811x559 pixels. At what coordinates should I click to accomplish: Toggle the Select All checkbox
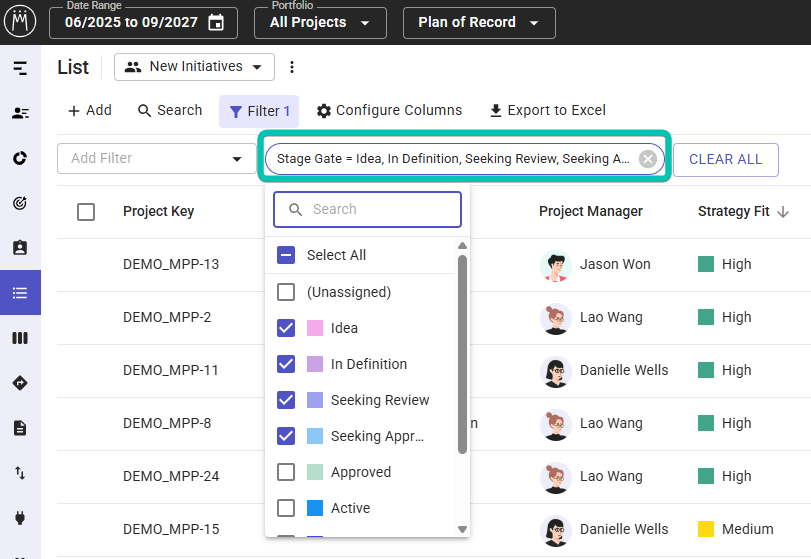click(286, 255)
